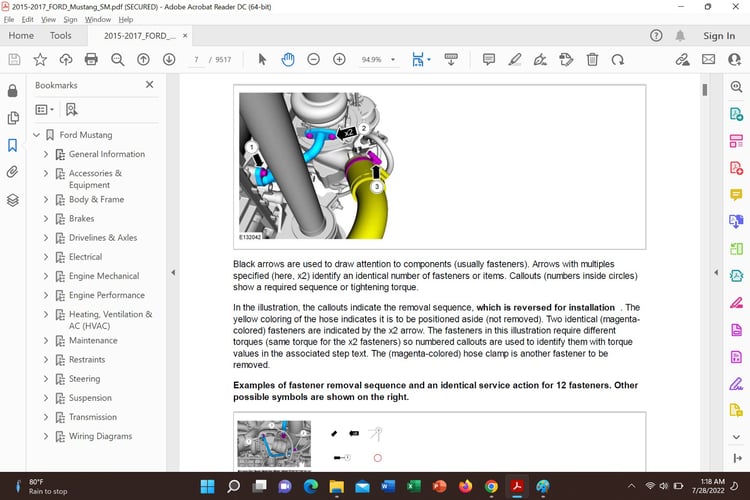Send the file by email icon
This screenshot has width=750, height=500.
708,59
